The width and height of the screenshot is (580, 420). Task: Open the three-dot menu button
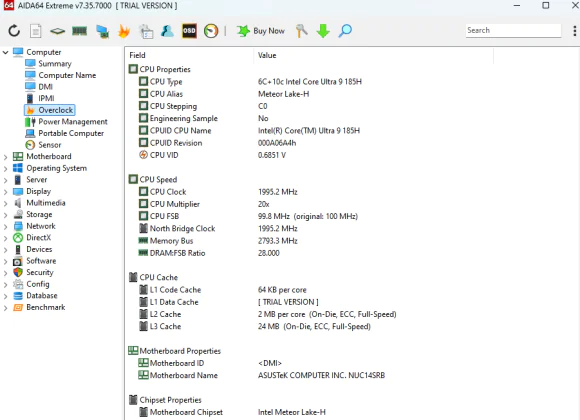point(574,31)
